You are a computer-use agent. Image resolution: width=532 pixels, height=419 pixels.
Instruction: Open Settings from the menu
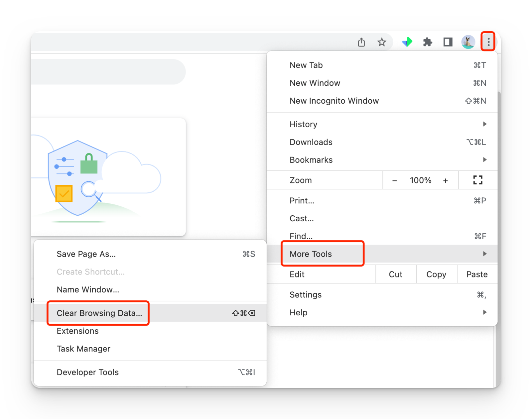pyautogui.click(x=305, y=294)
